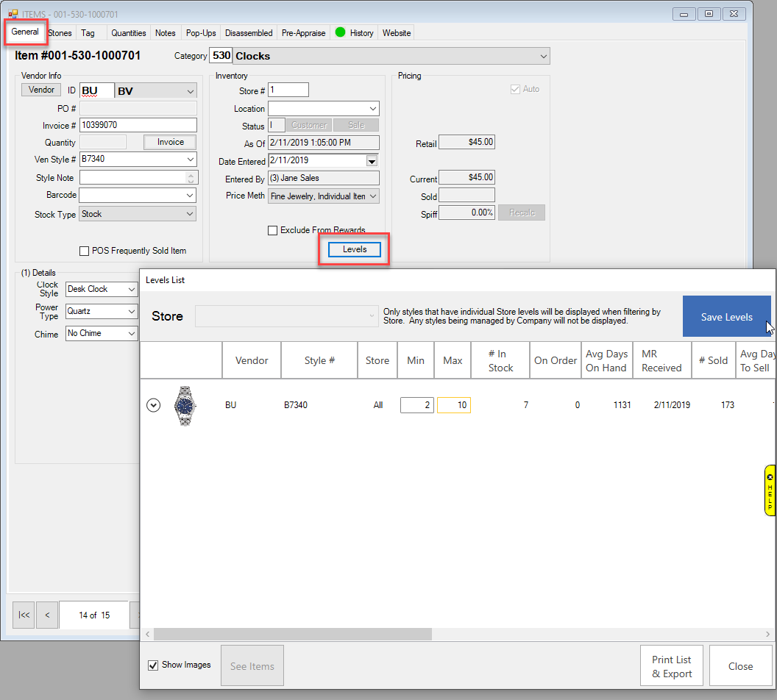This screenshot has height=700, width=777.
Task: Go to first record navigation button
Action: point(24,615)
